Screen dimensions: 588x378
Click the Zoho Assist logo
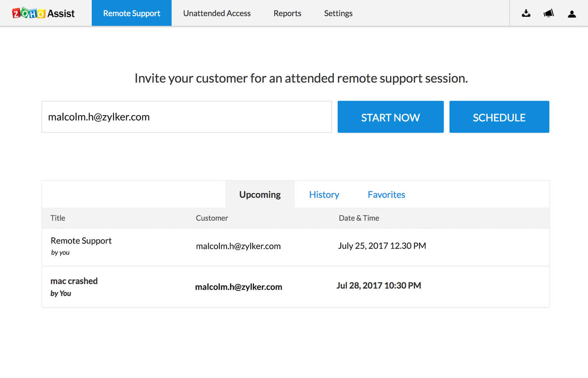[43, 14]
